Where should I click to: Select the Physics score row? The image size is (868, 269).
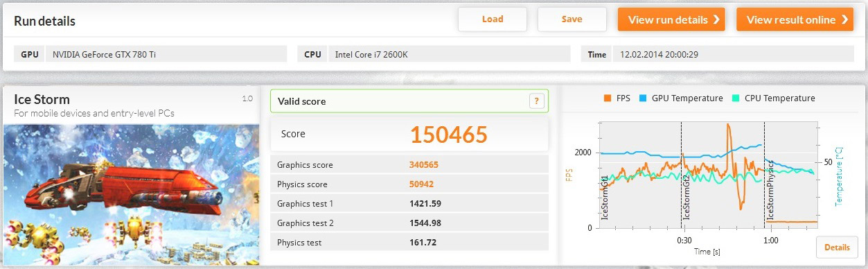coord(409,184)
